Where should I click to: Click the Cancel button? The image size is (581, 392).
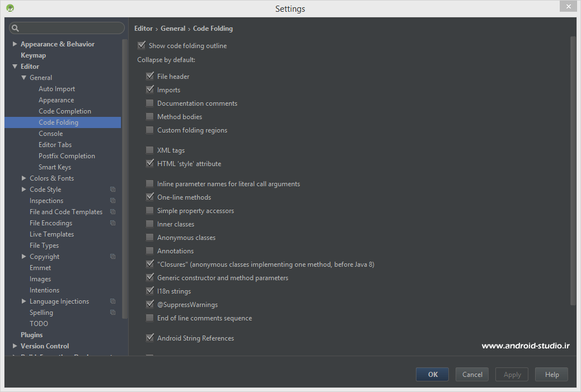[472, 375]
